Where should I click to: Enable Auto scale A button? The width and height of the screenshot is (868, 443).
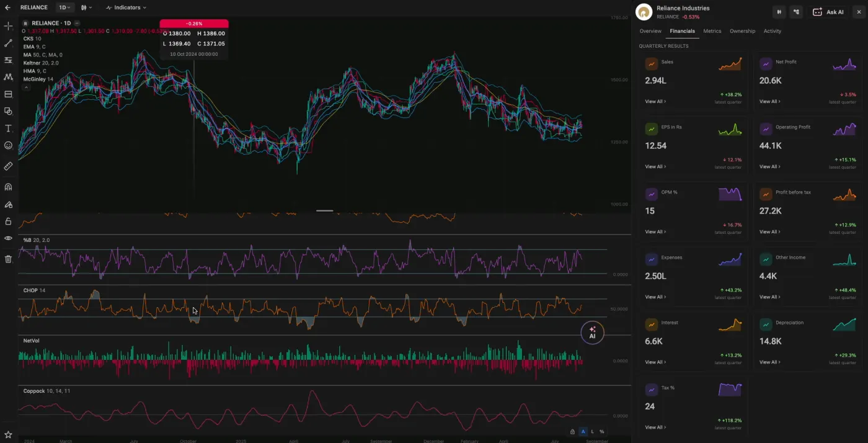(583, 431)
